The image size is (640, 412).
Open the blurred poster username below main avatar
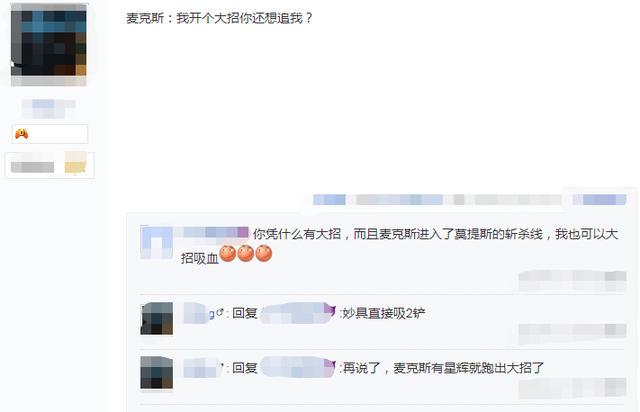(x=49, y=108)
